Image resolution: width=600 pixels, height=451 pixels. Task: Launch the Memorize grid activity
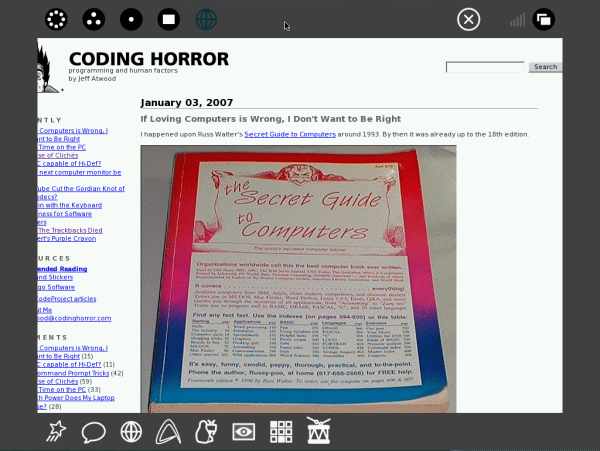click(281, 432)
